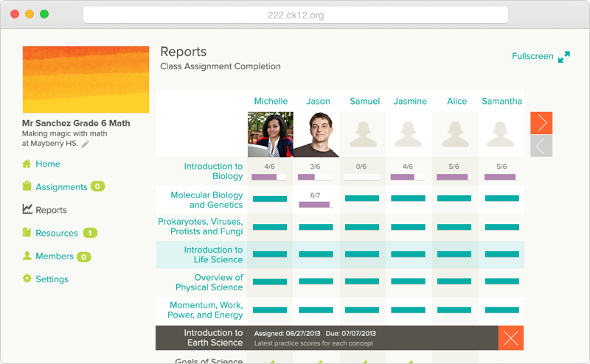Click Samantha's 5/6 Introduction to Biology progress bar

502,177
